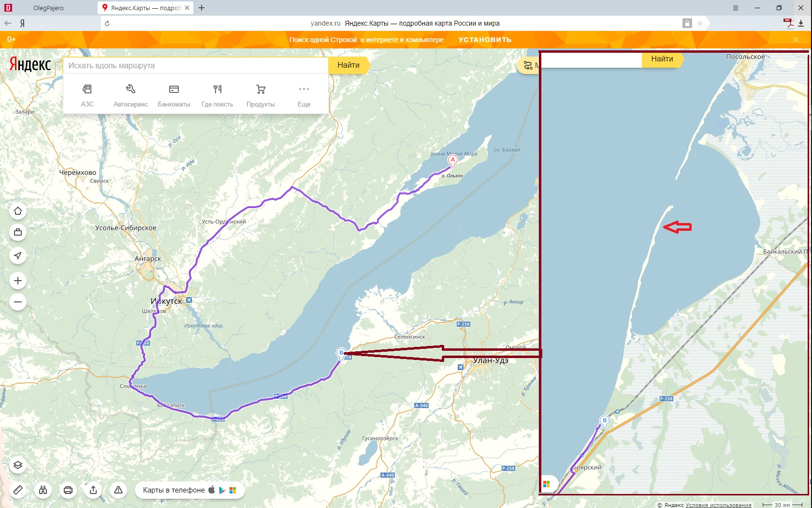This screenshot has width=812, height=508.
Task: Click the Иркутск airport icon
Action: tap(189, 300)
